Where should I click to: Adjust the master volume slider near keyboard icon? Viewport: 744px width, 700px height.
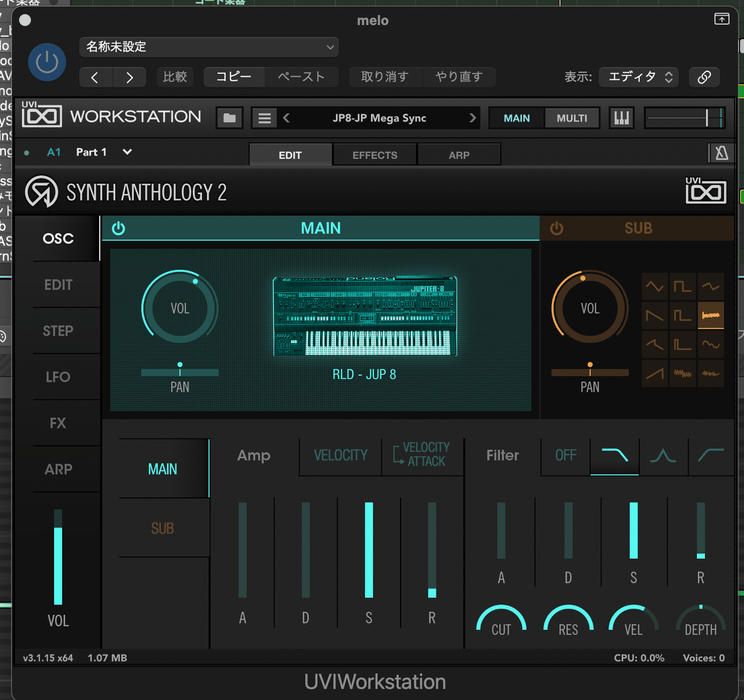coord(684,118)
